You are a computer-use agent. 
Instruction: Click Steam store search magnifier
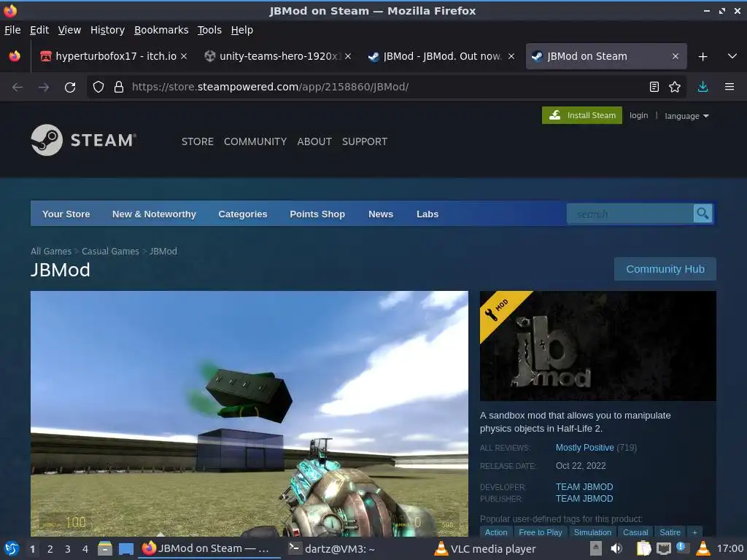pos(703,214)
